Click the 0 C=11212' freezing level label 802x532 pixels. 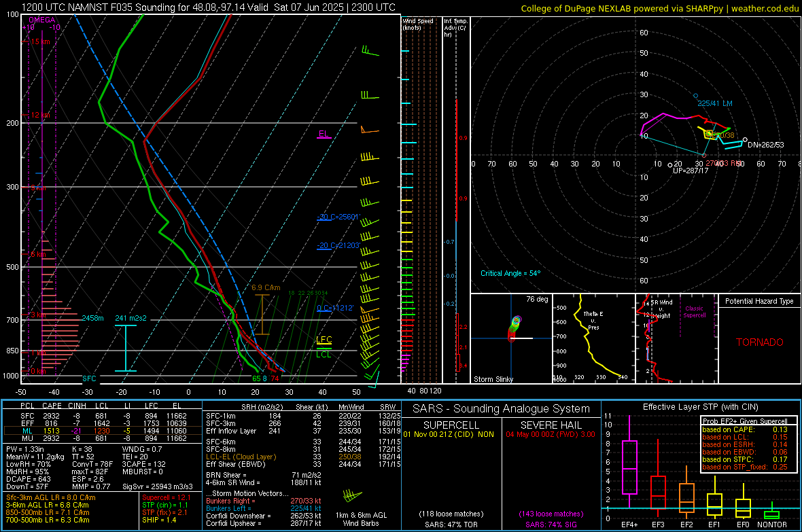[x=336, y=308]
